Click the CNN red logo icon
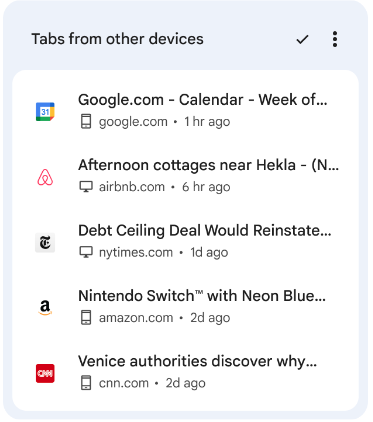The image size is (373, 422). (45, 373)
